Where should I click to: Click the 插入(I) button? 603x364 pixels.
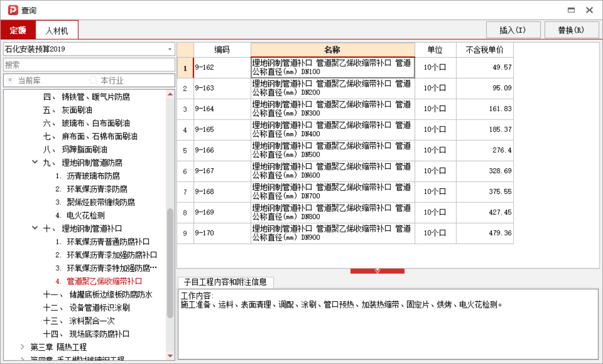click(513, 30)
